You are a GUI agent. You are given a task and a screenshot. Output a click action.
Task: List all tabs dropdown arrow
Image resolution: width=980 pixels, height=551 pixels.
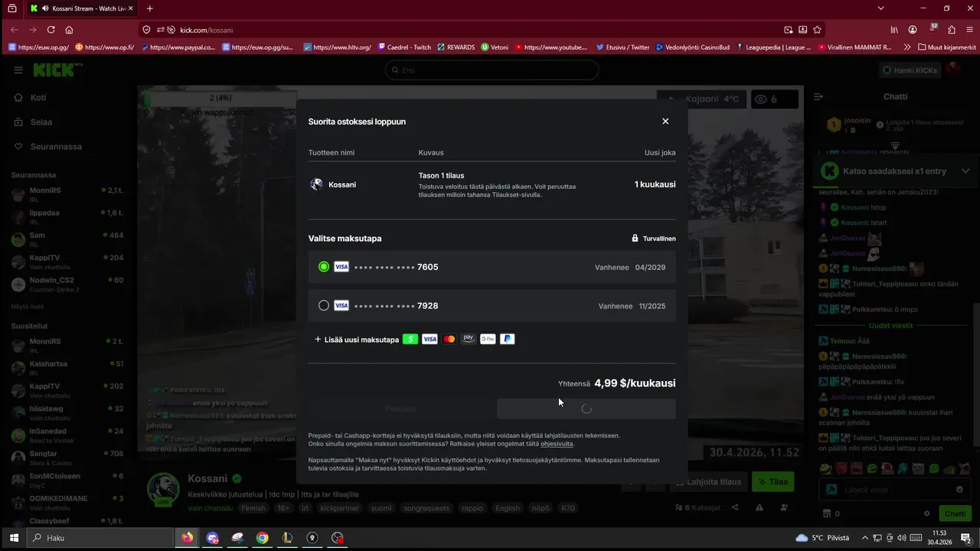tap(880, 8)
